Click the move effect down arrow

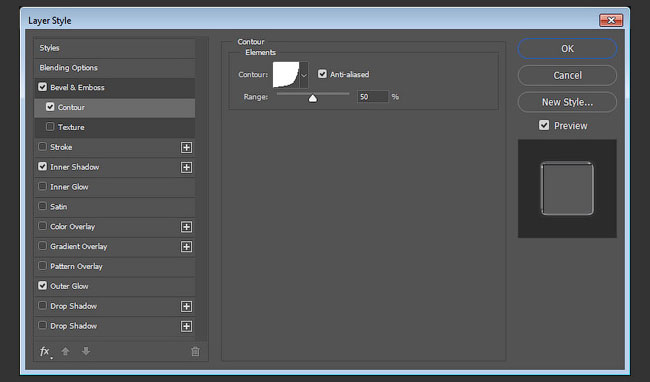pos(86,351)
